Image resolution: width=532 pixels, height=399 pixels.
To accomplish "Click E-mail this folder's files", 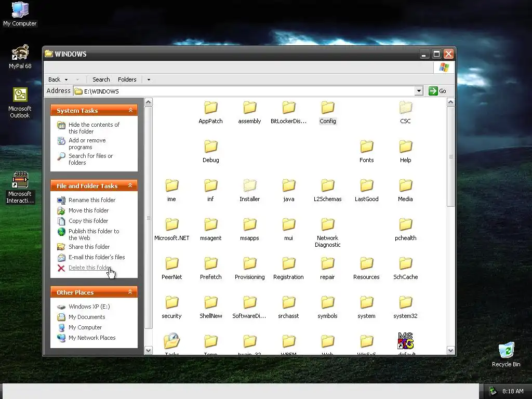I will click(x=97, y=257).
